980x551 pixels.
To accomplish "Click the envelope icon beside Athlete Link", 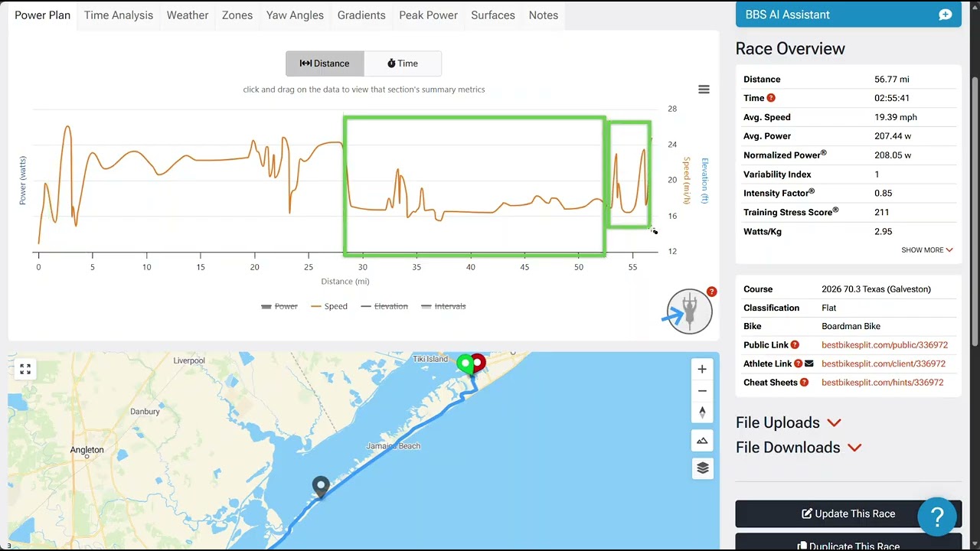I will click(809, 364).
